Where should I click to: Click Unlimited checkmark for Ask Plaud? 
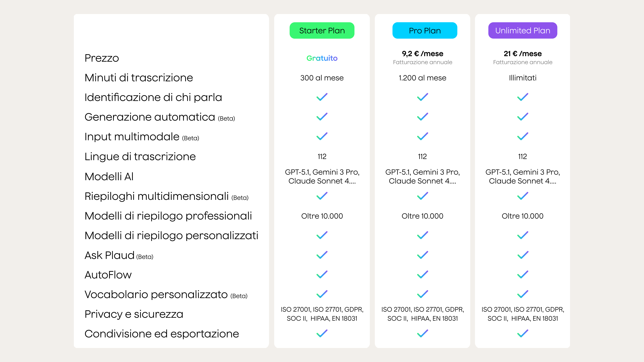click(522, 255)
